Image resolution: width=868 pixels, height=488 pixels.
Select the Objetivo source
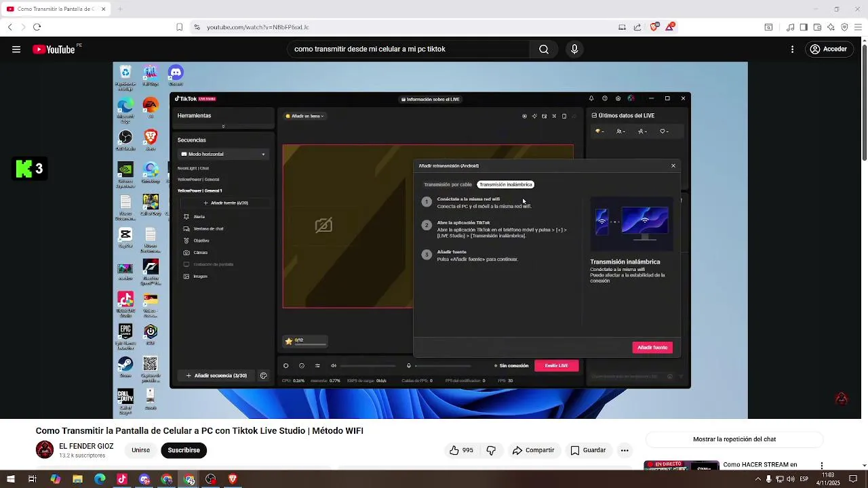click(201, 241)
